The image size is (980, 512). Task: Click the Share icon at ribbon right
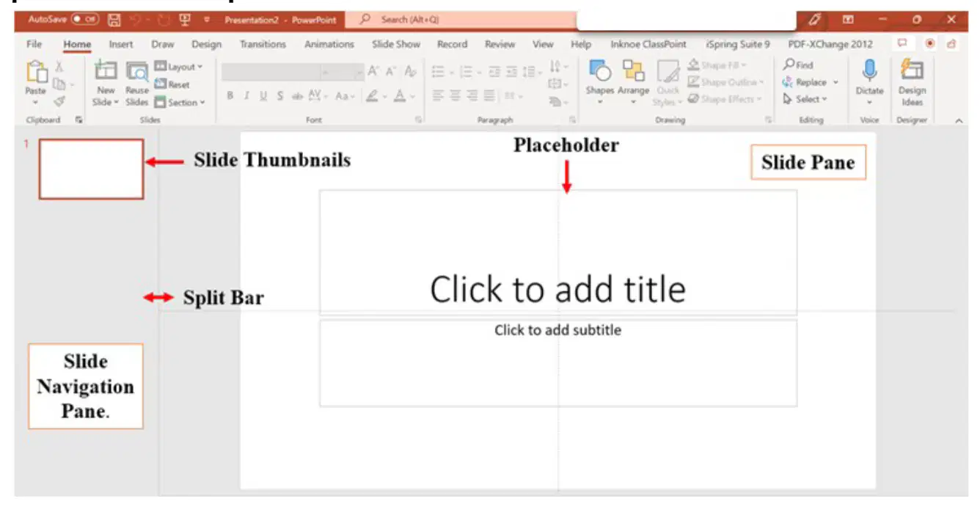(951, 44)
